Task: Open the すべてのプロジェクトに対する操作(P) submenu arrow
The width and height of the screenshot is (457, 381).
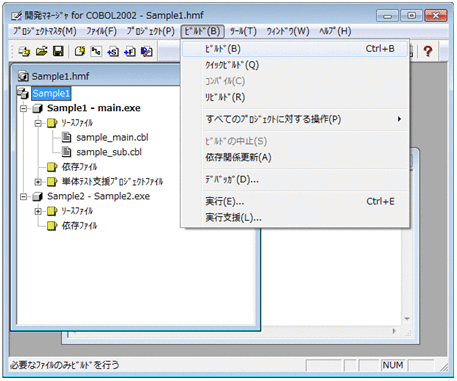Action: click(x=399, y=119)
